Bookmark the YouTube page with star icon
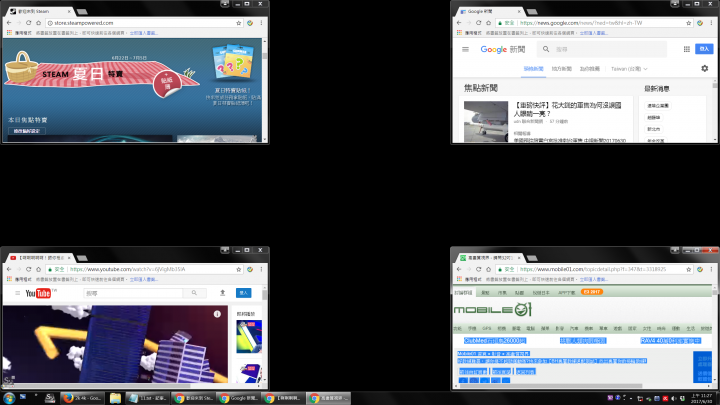 pyautogui.click(x=238, y=270)
